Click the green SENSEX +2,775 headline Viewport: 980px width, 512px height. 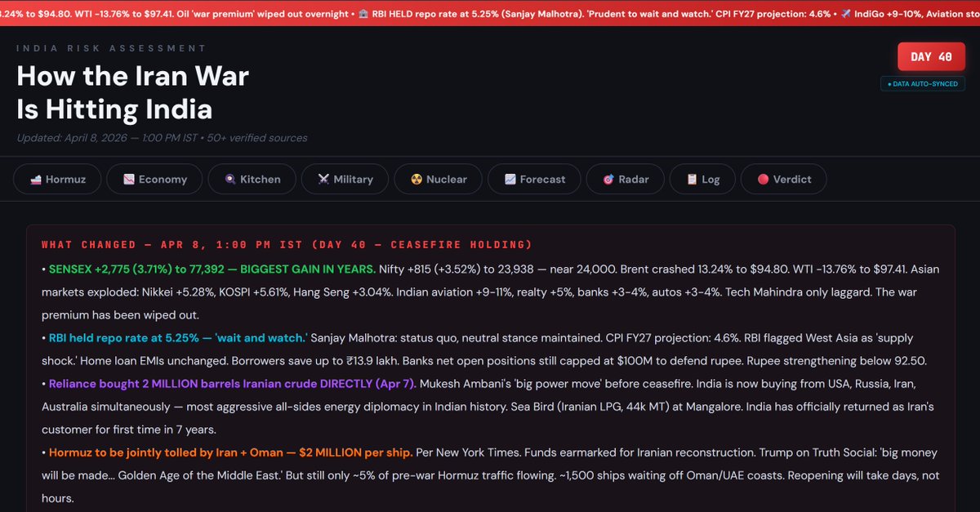(212, 269)
